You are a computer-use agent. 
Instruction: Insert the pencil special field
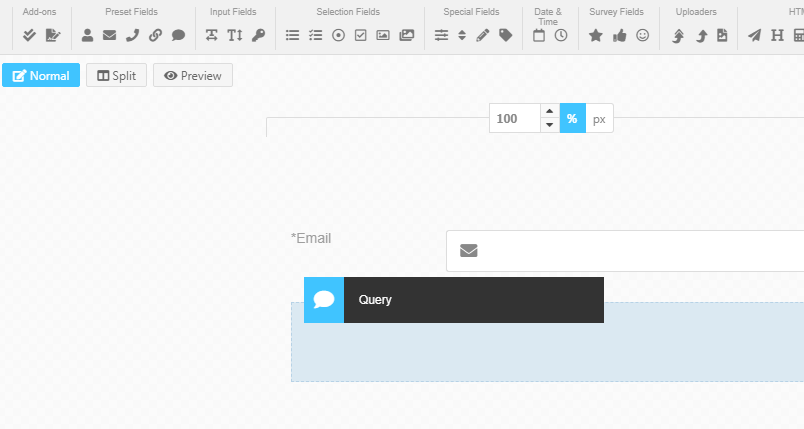click(x=483, y=35)
